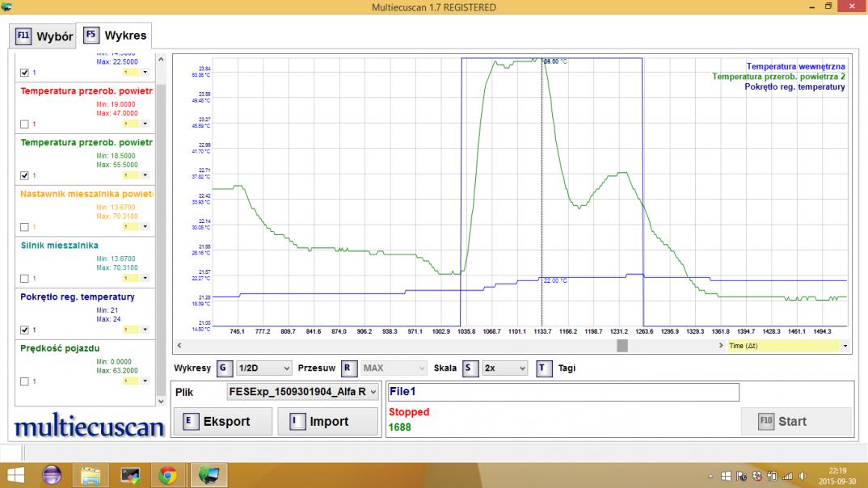868x488 pixels.
Task: Open the purple globe taskbar app
Action: coord(52,475)
